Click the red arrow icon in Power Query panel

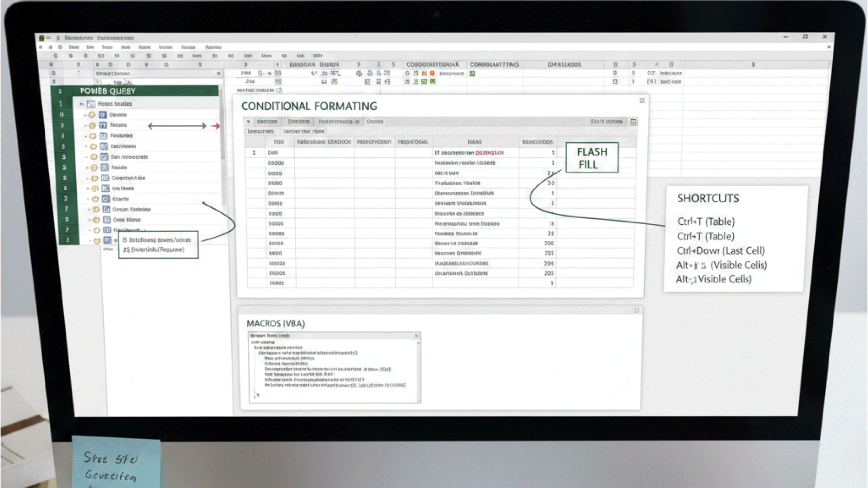pos(216,126)
